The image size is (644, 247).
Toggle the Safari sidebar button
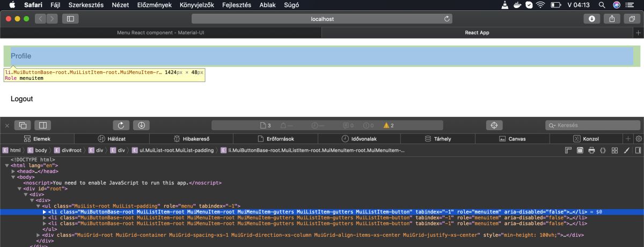pyautogui.click(x=70, y=19)
